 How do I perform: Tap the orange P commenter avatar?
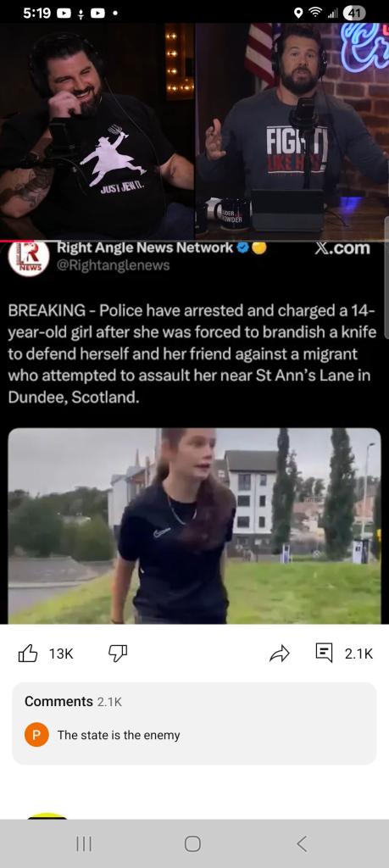[x=36, y=735]
